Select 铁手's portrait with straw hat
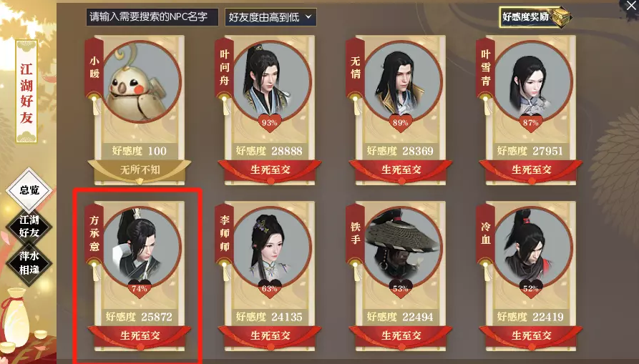Image resolution: width=639 pixels, height=364 pixels. [402, 247]
